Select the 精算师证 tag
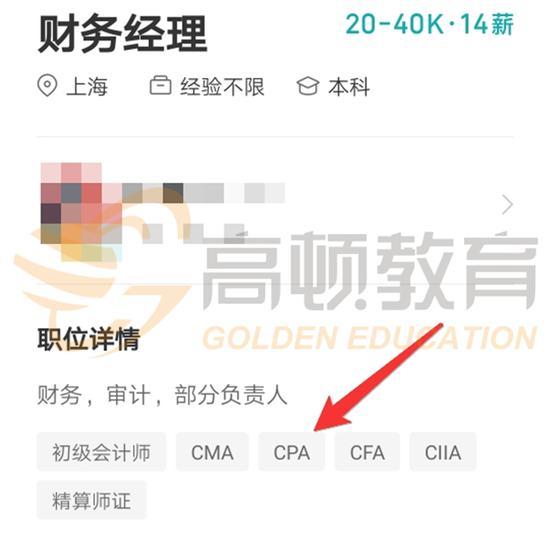Viewport: 550px width, 543px height. pos(92,500)
